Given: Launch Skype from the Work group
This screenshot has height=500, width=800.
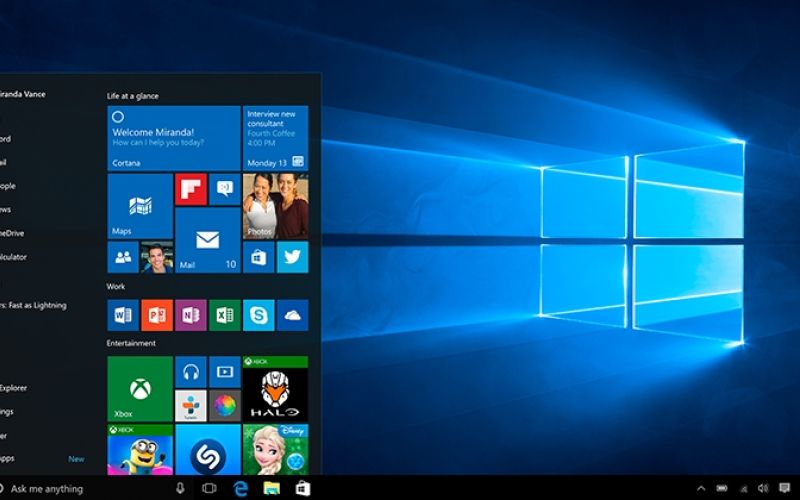Looking at the screenshot, I should [259, 315].
